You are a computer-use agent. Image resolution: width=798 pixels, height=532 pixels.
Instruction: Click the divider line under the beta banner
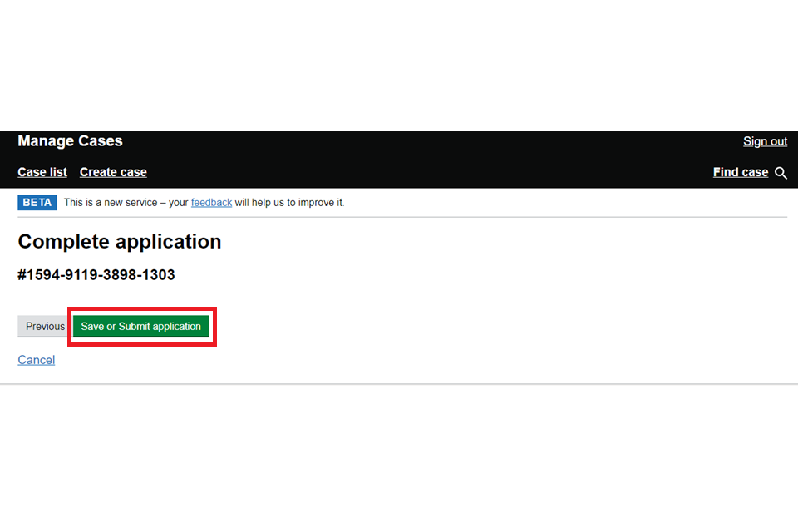[x=399, y=217]
